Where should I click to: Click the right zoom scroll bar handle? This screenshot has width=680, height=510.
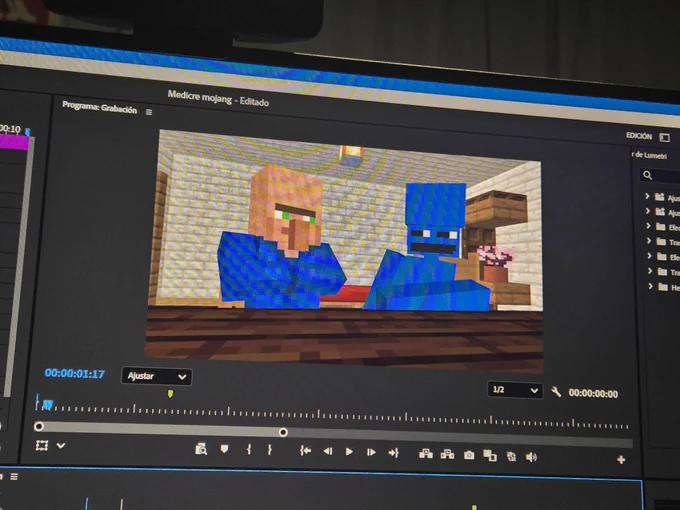point(283,432)
